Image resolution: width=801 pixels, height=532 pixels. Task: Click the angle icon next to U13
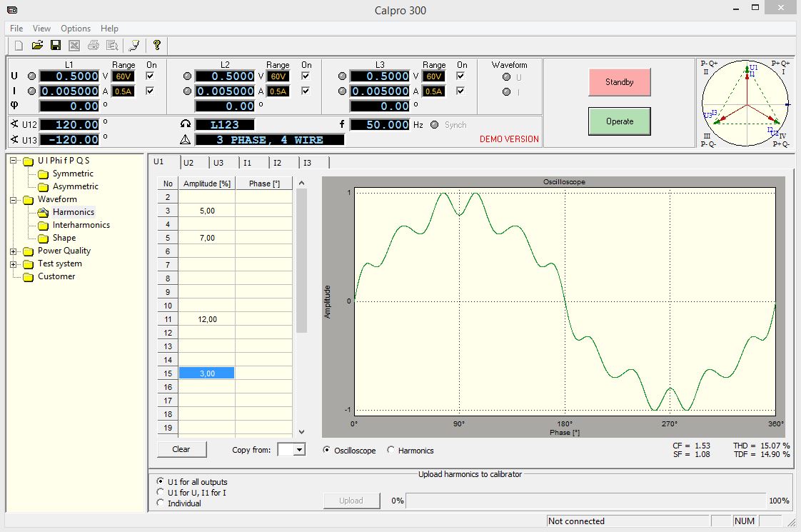tap(14, 139)
